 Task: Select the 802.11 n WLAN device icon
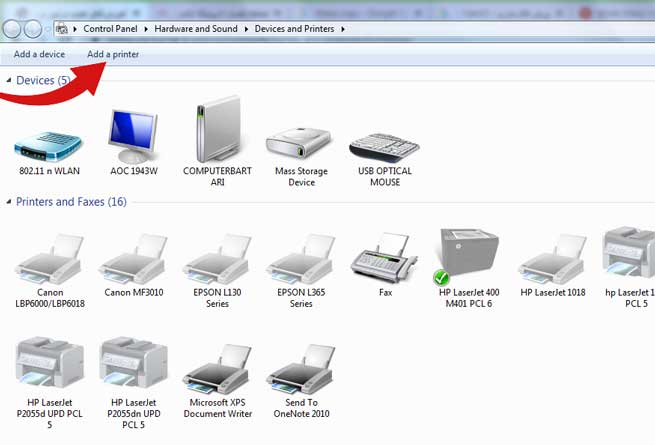coord(48,146)
